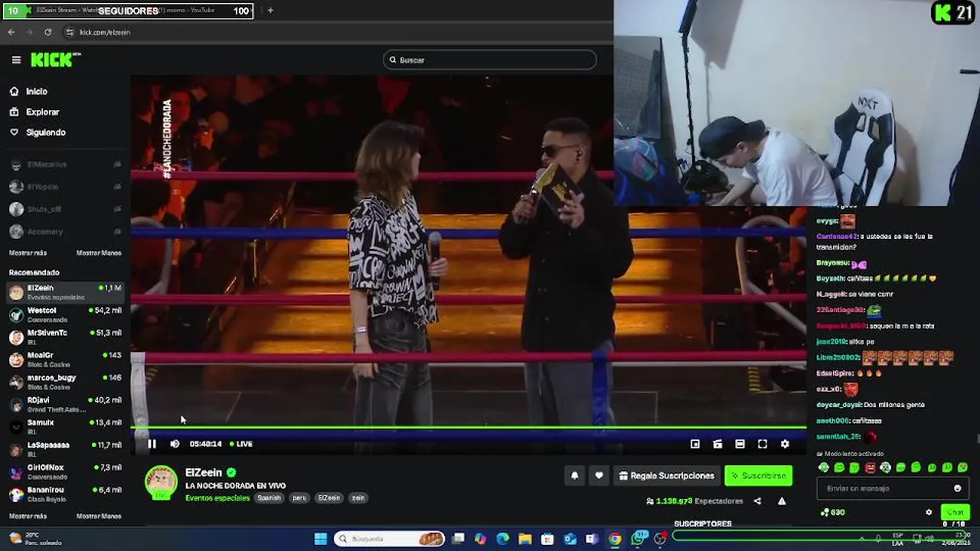Click Mostrar más under following list
The width and height of the screenshot is (980, 551).
(x=28, y=253)
